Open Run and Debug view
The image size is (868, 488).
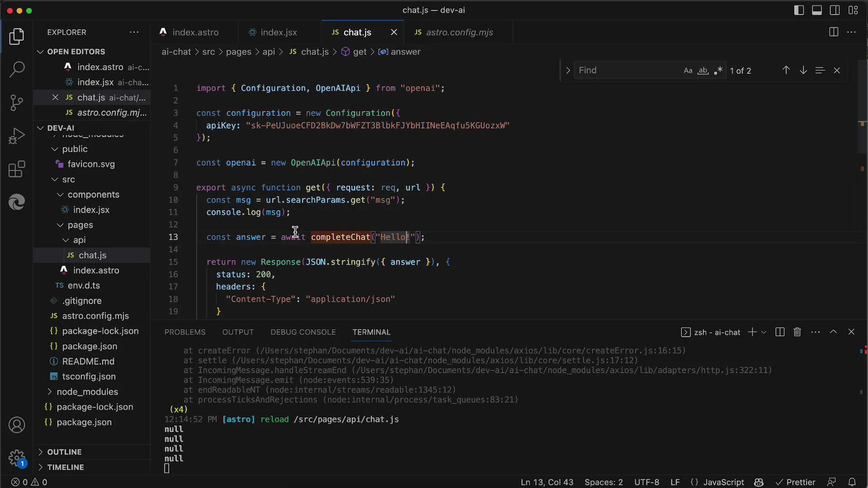point(17,136)
